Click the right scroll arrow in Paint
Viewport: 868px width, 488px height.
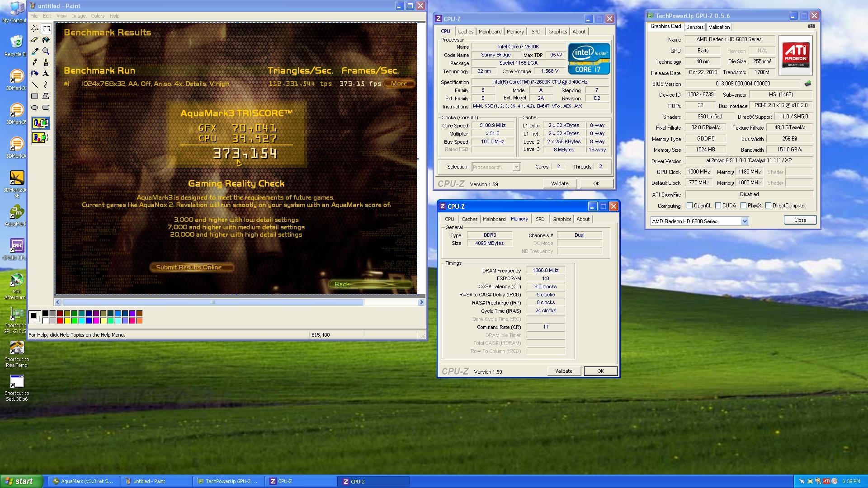[421, 302]
